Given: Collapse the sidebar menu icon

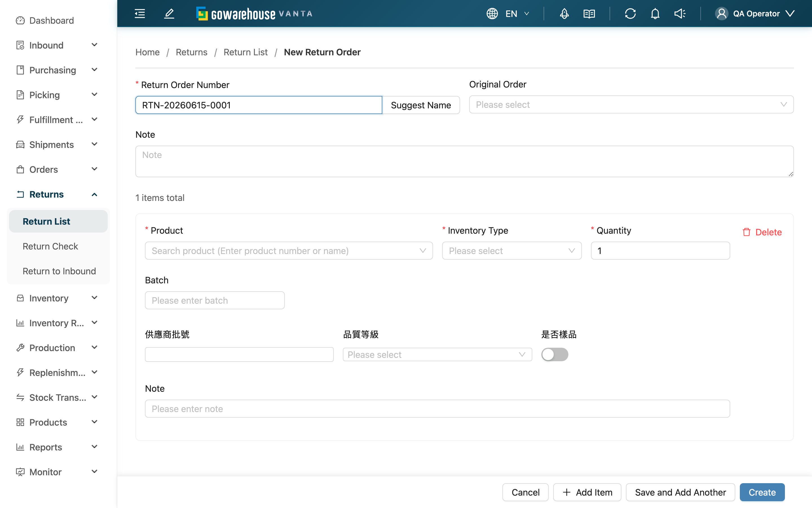Looking at the screenshot, I should click(140, 14).
